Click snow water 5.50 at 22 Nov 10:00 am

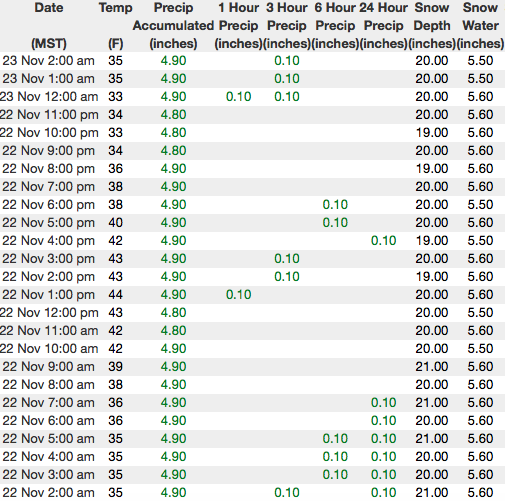[480, 349]
